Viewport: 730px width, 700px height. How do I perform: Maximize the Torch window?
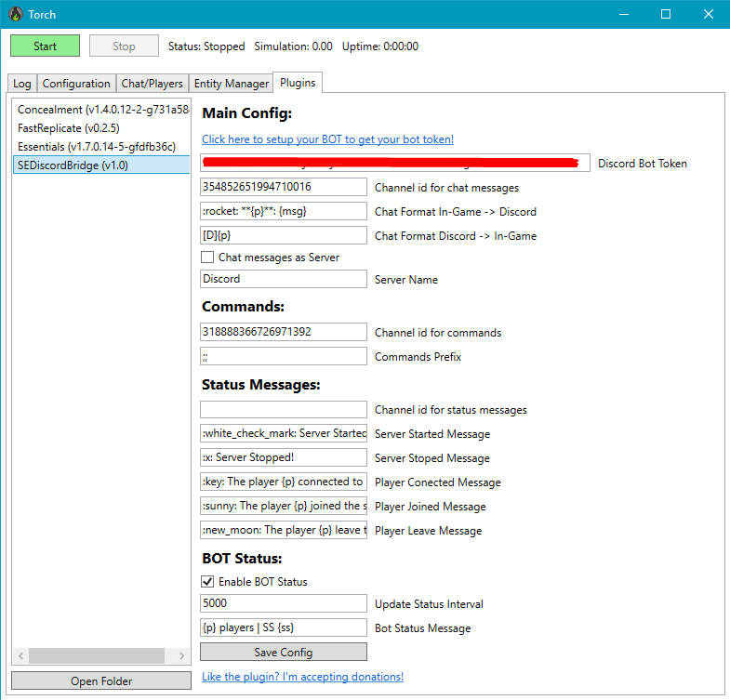[666, 15]
